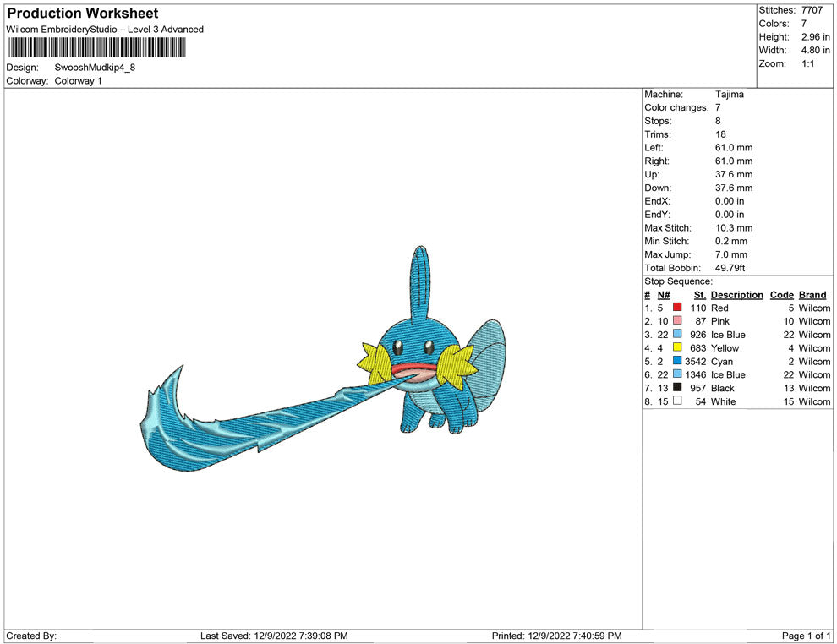This screenshot has height=644, width=837.
Task: Click the Cyan stitch count 3542
Action: (696, 361)
